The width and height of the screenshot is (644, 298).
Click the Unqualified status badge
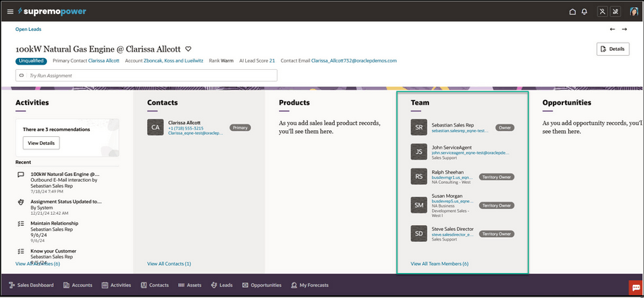coord(32,61)
